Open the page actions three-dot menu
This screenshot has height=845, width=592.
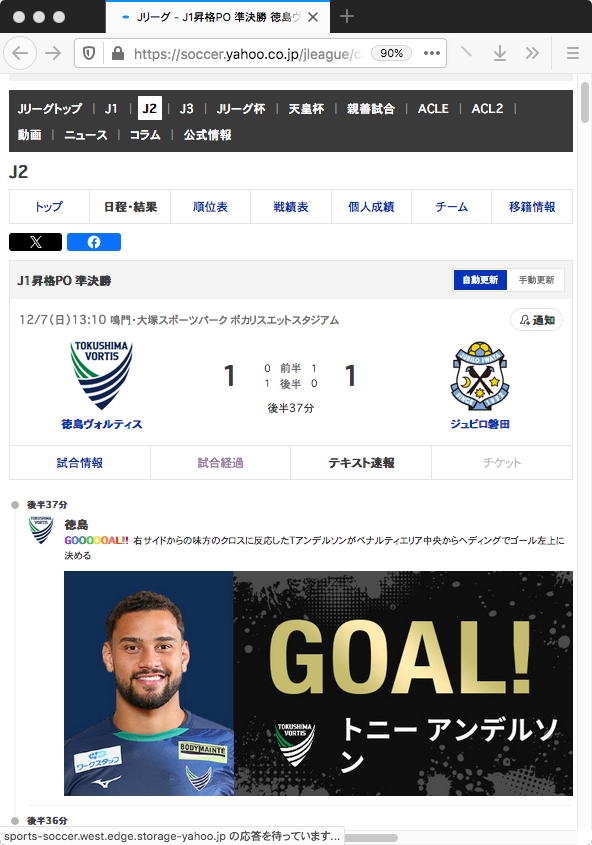click(x=432, y=53)
